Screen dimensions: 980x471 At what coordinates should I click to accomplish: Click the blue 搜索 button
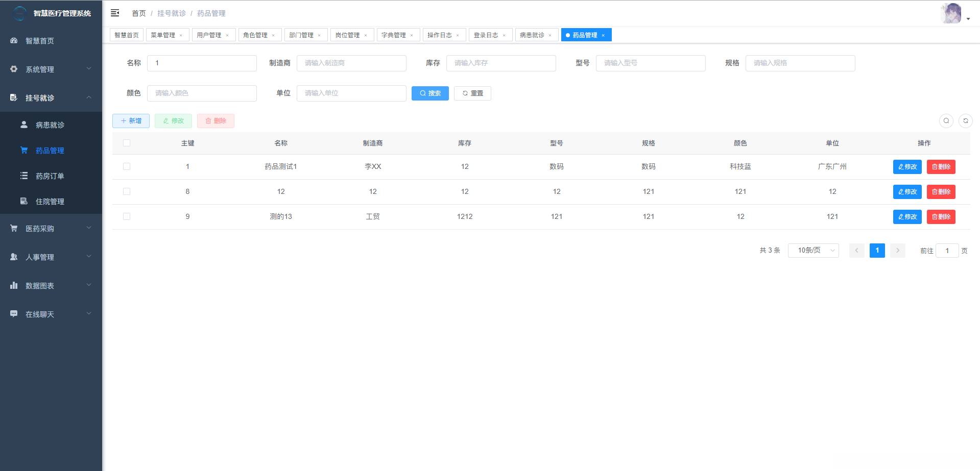[x=430, y=93]
